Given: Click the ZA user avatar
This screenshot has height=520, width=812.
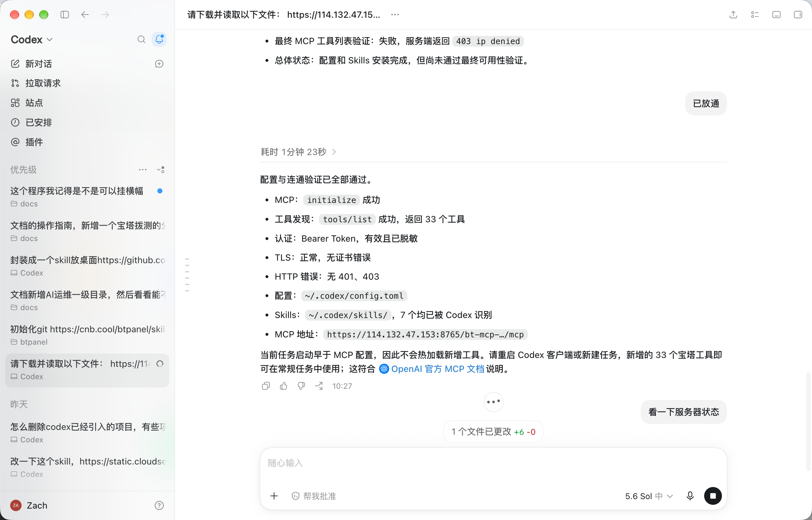Looking at the screenshot, I should pos(16,505).
